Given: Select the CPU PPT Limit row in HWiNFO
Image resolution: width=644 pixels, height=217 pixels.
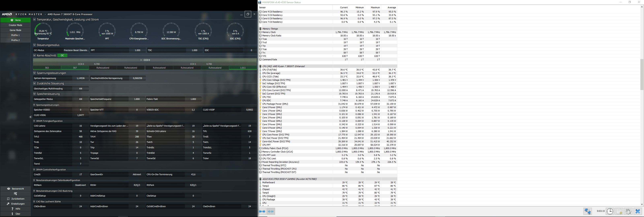Looking at the screenshot, I should (x=328, y=155).
